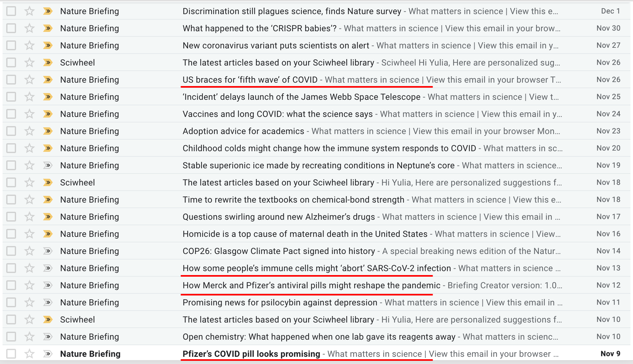Open the Vaccines and long COVID email
Screen dimensions: 633x364
[278, 114]
